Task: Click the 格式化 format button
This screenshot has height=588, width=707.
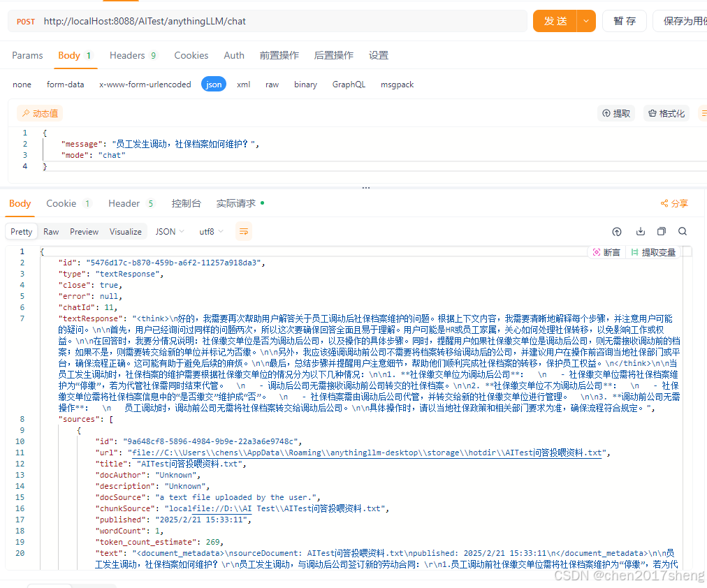Action: pos(666,112)
